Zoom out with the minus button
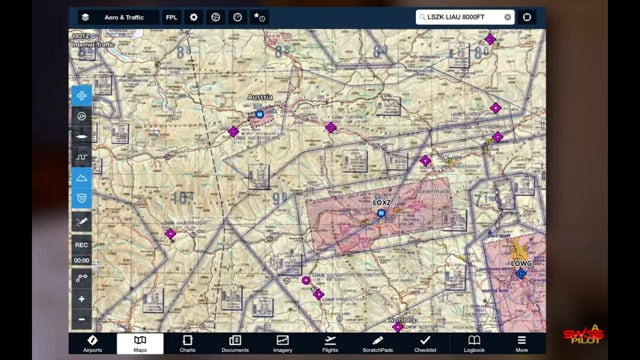 coord(82,320)
